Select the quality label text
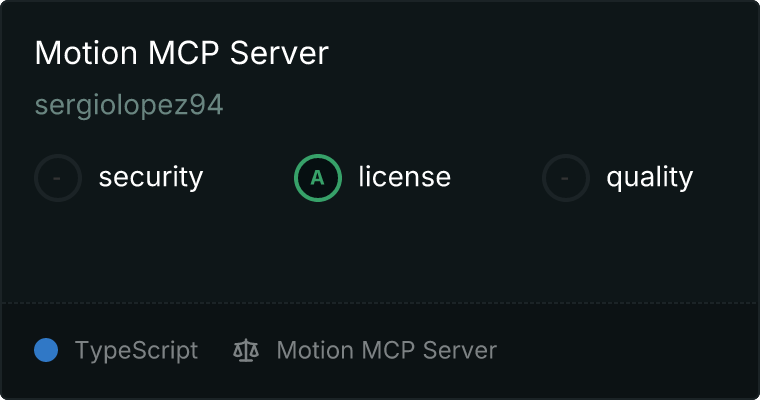Image resolution: width=760 pixels, height=400 pixels. [650, 177]
